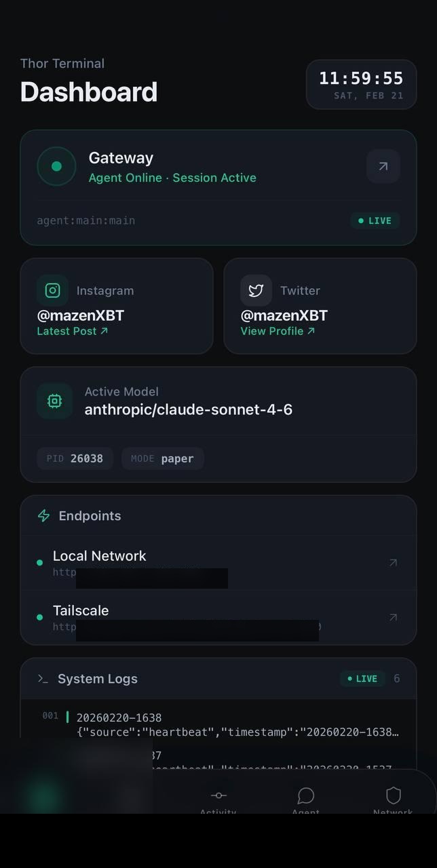
Task: Expand the Tailscale endpoint arrow
Action: (394, 617)
